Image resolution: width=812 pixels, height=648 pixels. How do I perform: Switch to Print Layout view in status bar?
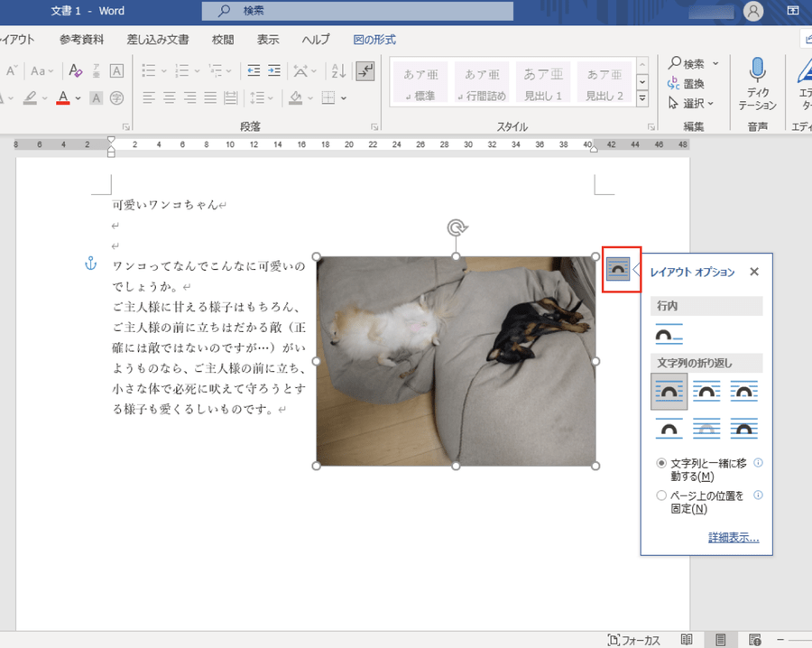point(720,639)
